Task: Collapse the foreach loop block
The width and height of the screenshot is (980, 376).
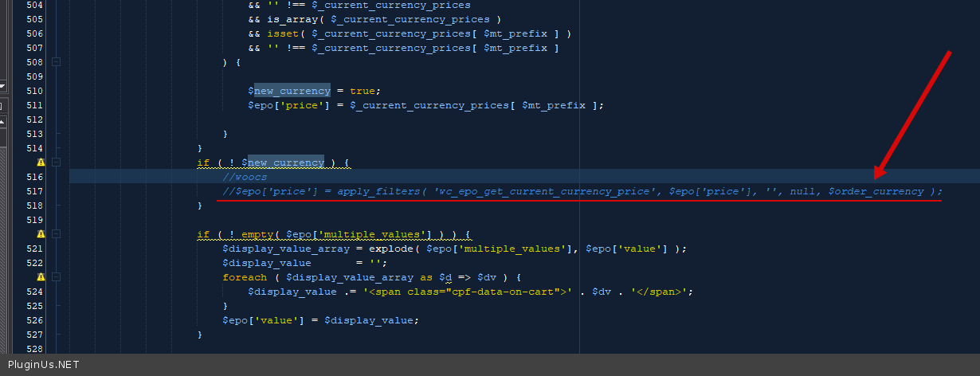Action: (x=57, y=277)
